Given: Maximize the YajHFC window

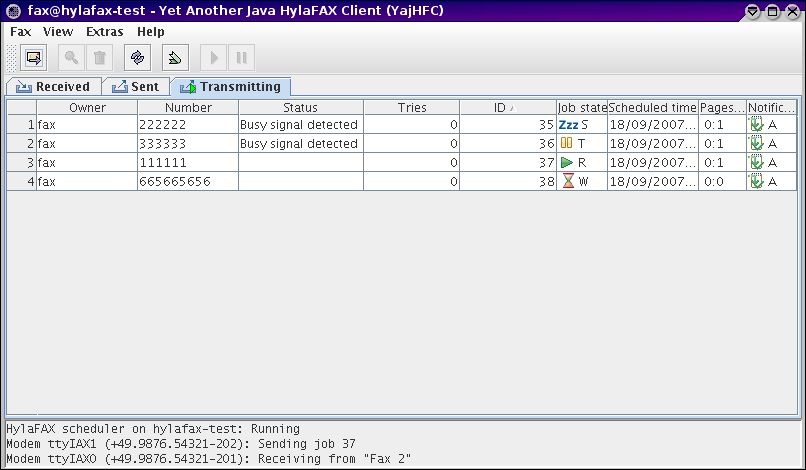Looking at the screenshot, I should point(773,11).
